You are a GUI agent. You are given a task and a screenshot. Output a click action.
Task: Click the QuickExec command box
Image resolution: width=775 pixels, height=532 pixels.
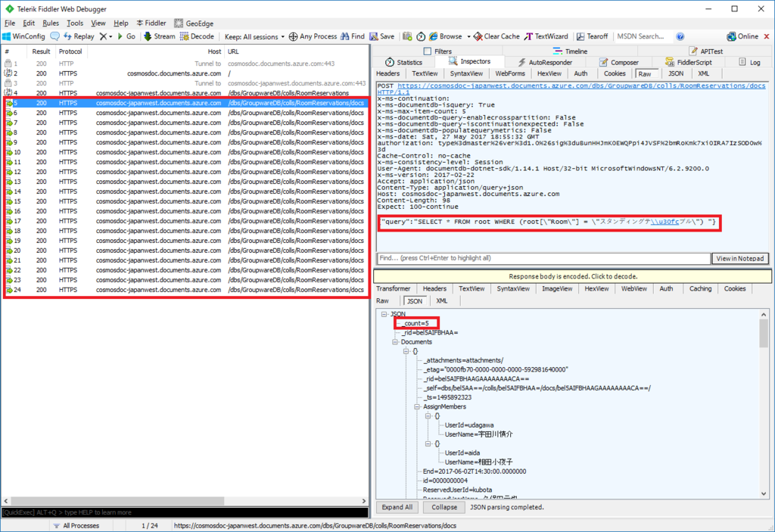[x=185, y=512]
